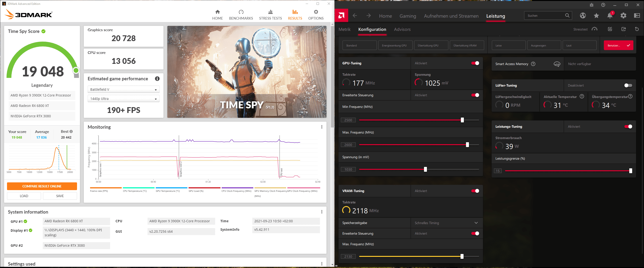Click the AMD favorites star icon
The image size is (644, 268).
click(x=596, y=16)
